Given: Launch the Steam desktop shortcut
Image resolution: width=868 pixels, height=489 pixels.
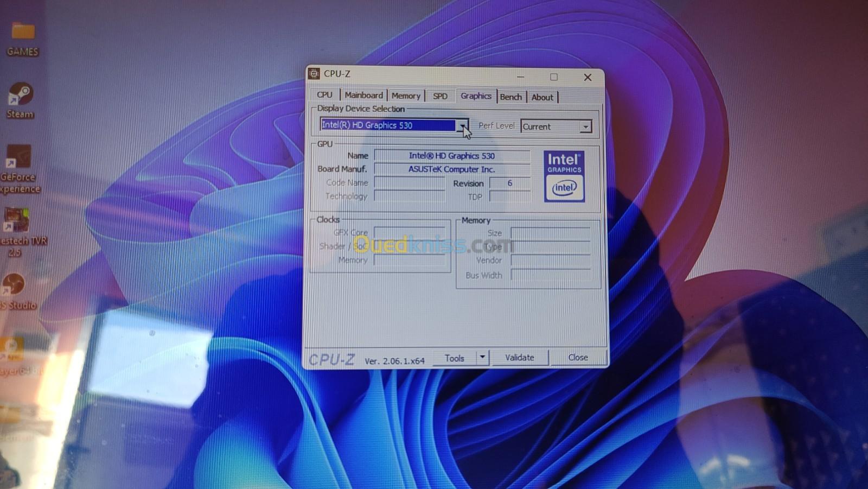Looking at the screenshot, I should tap(20, 100).
